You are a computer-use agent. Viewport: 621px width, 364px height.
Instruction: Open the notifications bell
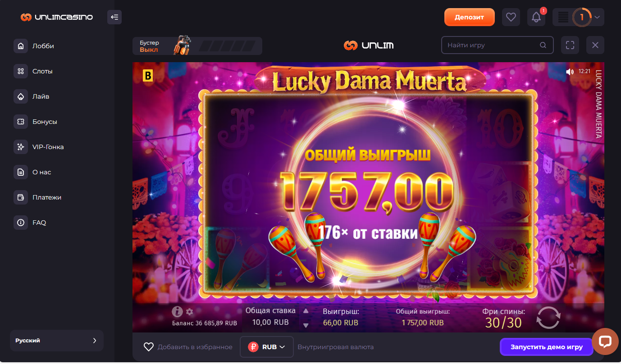pos(536,17)
